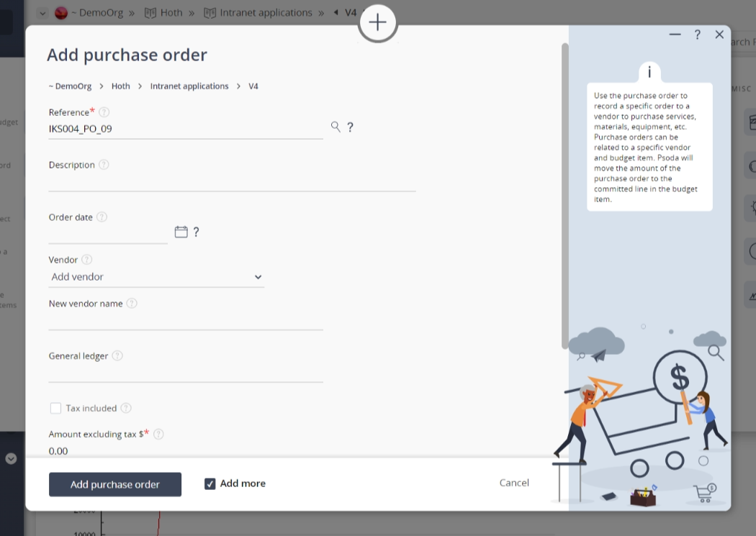Expand the left sidebar chevron button
The width and height of the screenshot is (756, 536).
[12, 458]
